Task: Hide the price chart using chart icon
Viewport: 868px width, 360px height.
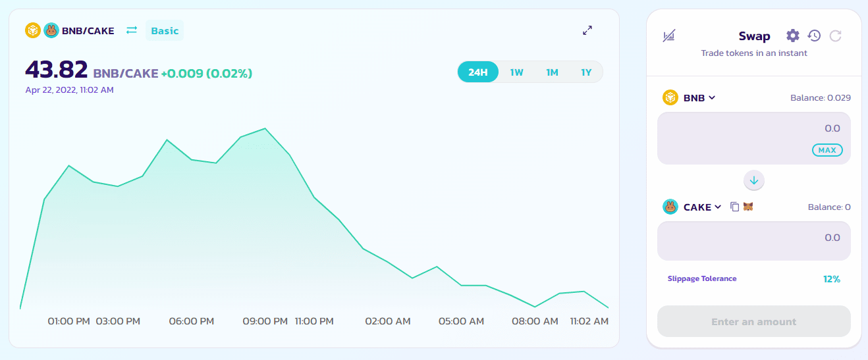Action: (668, 36)
